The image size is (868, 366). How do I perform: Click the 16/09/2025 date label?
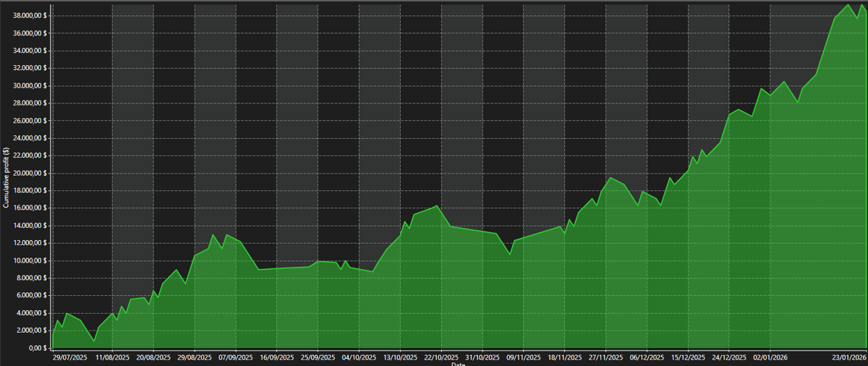click(277, 357)
